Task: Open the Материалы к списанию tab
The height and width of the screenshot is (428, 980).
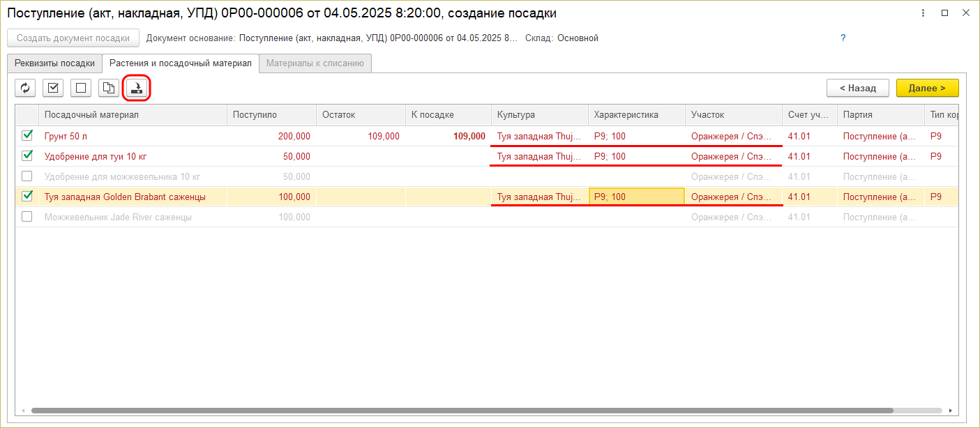Action: point(315,63)
